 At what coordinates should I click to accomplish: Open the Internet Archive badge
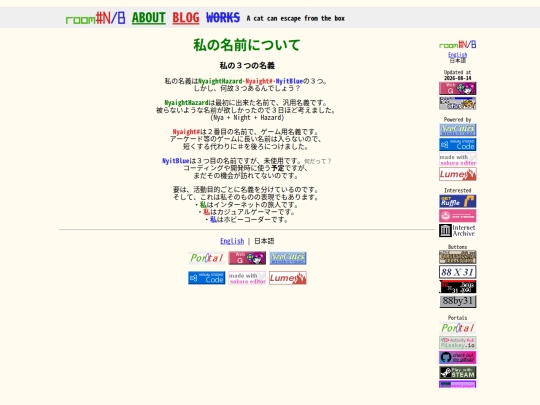click(x=457, y=231)
